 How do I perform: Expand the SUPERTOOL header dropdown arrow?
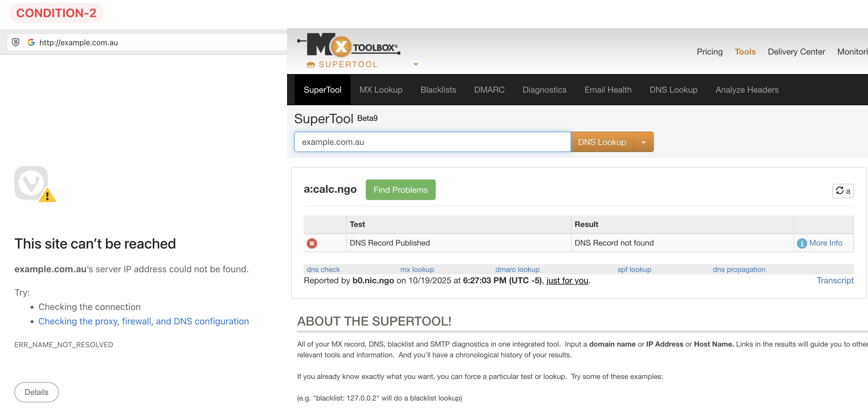click(x=416, y=64)
